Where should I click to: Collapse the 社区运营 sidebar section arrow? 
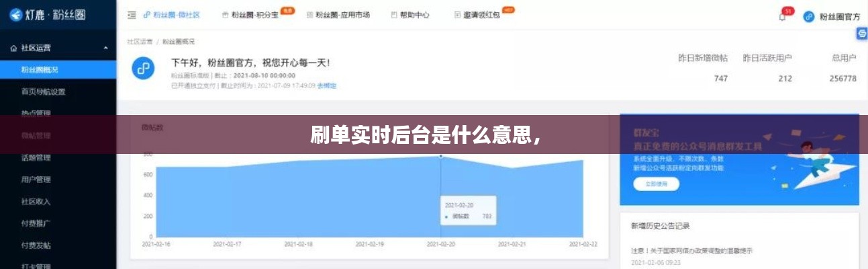tap(105, 48)
